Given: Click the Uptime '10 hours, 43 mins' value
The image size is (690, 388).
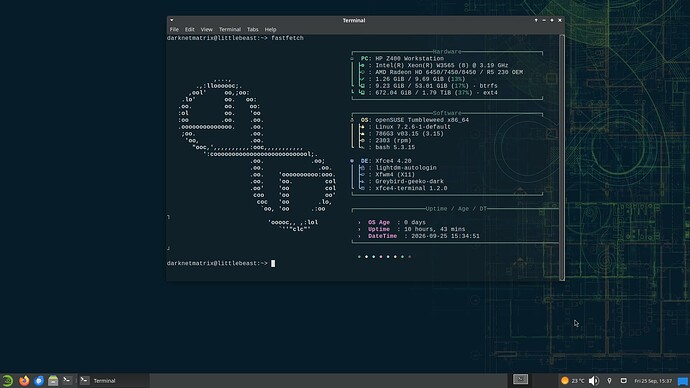Looking at the screenshot, I should pyautogui.click(x=434, y=229).
